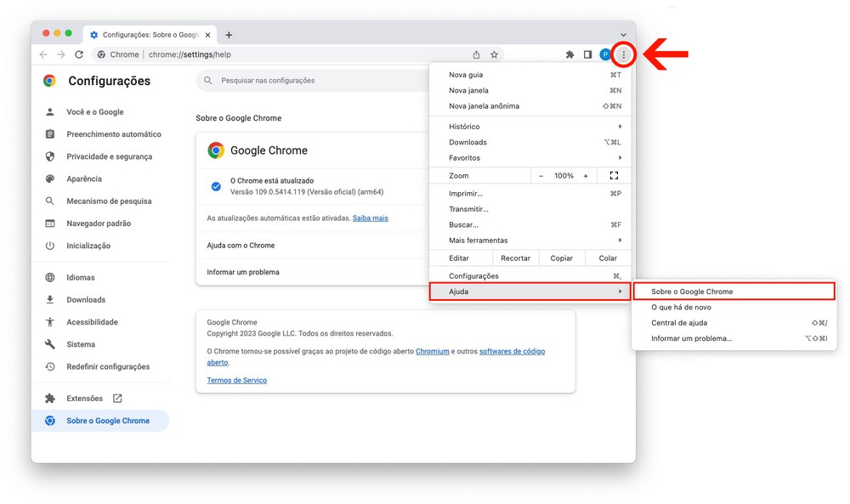The height and width of the screenshot is (504, 850).
Task: Click the site info icon beside Chrome
Action: 101,54
